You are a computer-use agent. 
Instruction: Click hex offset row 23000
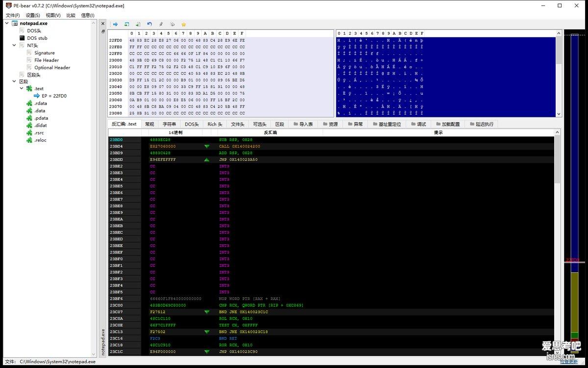pos(116,60)
